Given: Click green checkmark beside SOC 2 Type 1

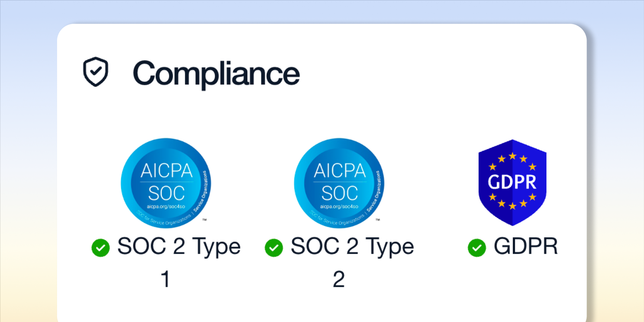Looking at the screenshot, I should (x=100, y=248).
